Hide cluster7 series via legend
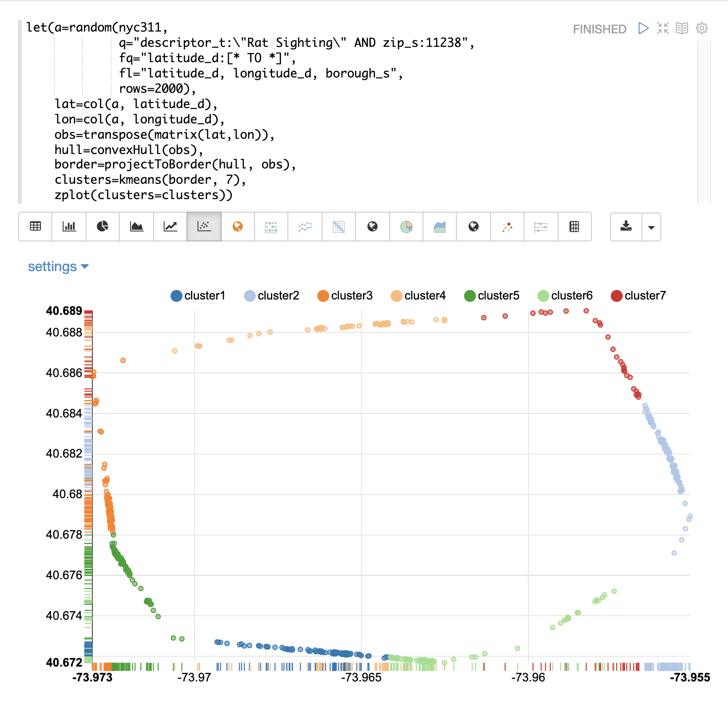 pos(638,296)
